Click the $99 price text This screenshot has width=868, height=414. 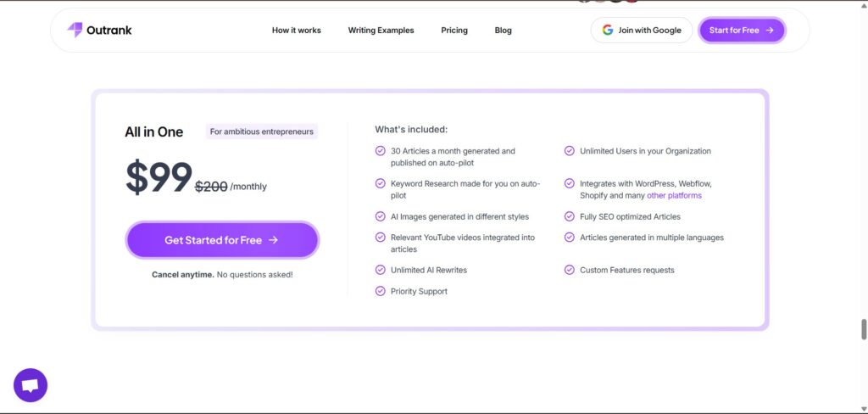[159, 177]
